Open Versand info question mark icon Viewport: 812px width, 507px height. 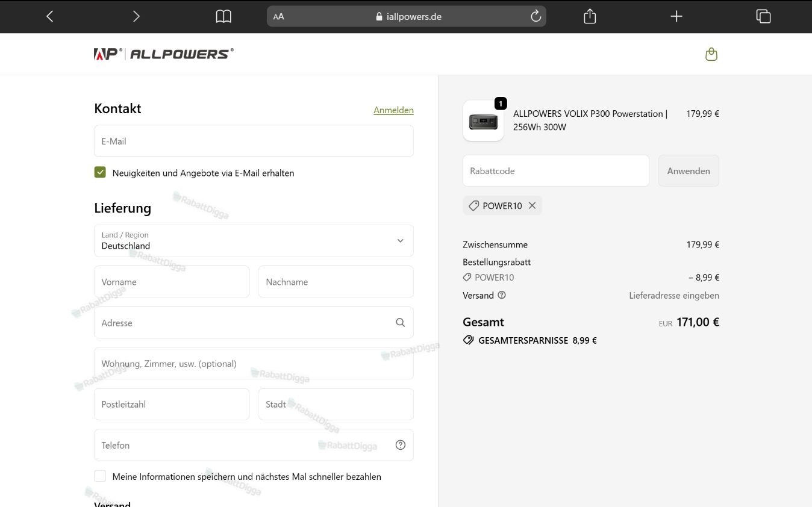point(502,295)
